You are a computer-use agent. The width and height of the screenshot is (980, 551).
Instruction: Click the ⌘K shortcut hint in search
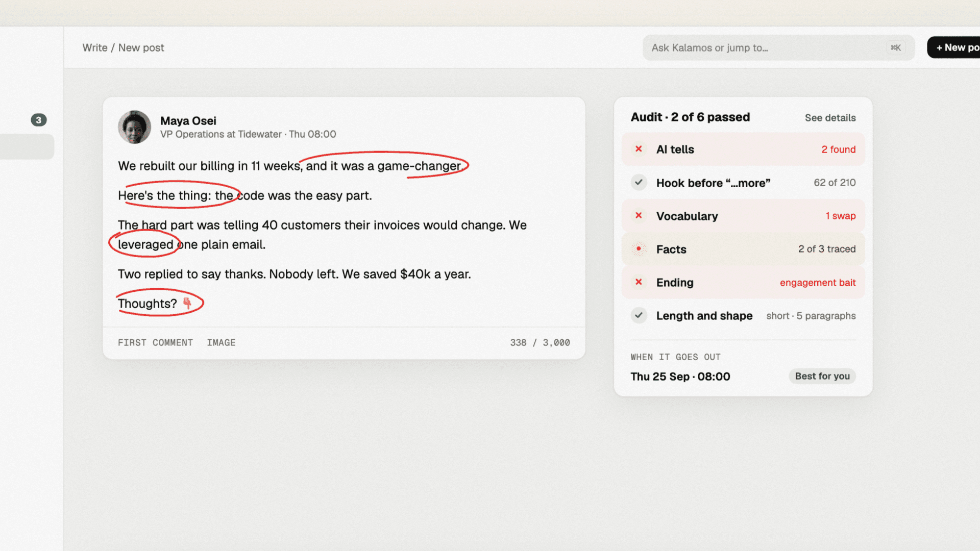(x=896, y=47)
